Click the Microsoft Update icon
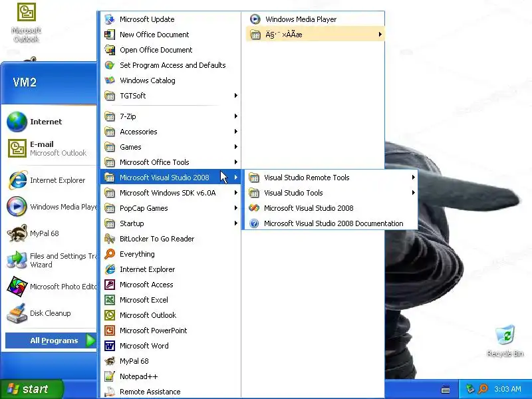 (x=110, y=19)
